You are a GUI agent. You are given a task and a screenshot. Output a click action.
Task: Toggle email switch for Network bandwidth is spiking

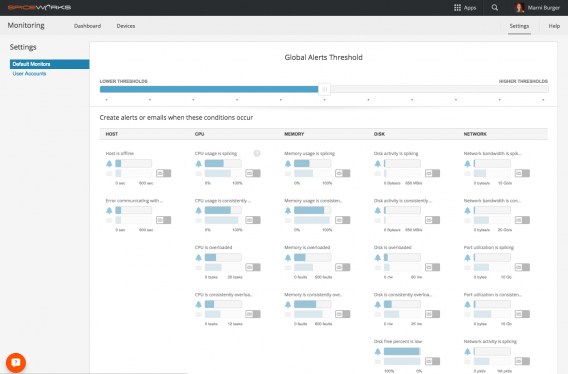[522, 173]
